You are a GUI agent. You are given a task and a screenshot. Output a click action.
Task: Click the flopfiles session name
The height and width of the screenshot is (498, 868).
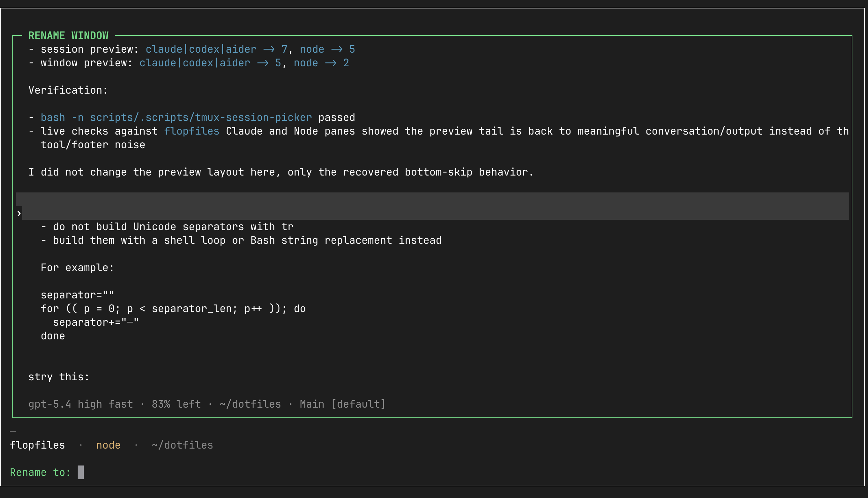37,445
